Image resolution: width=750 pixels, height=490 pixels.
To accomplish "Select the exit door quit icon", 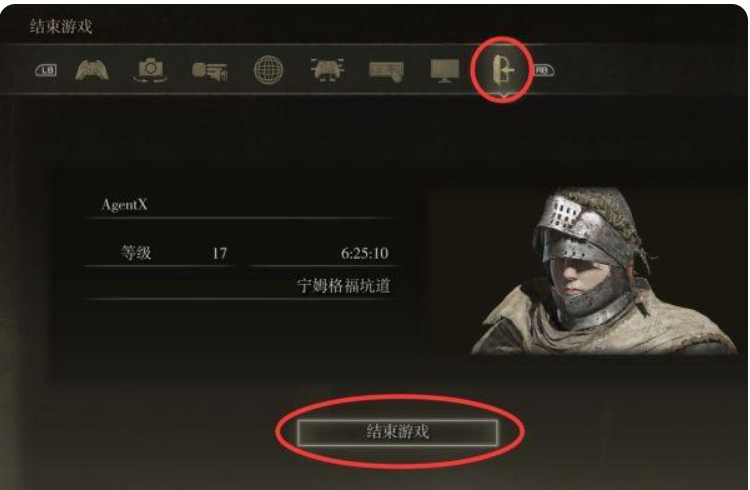I will tap(502, 70).
